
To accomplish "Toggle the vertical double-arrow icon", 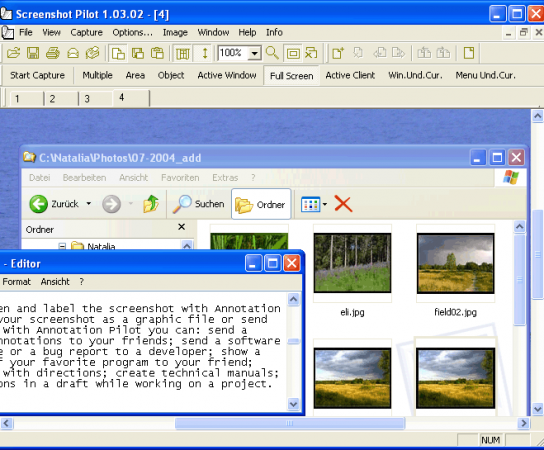I will [x=205, y=53].
